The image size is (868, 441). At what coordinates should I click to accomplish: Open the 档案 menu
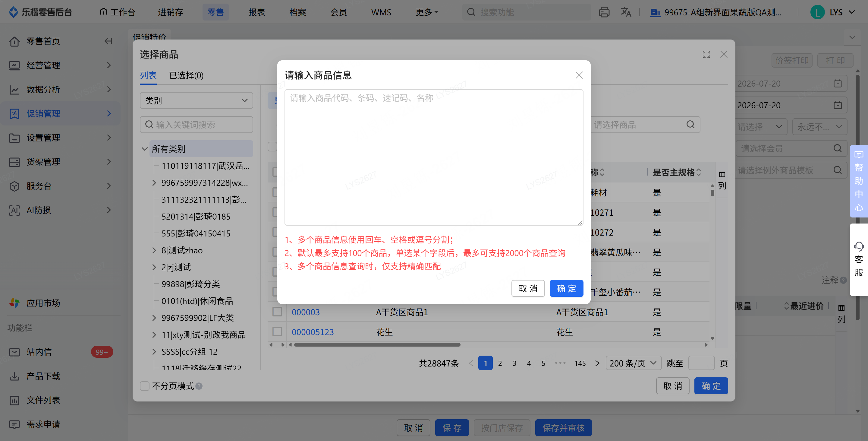pyautogui.click(x=297, y=12)
